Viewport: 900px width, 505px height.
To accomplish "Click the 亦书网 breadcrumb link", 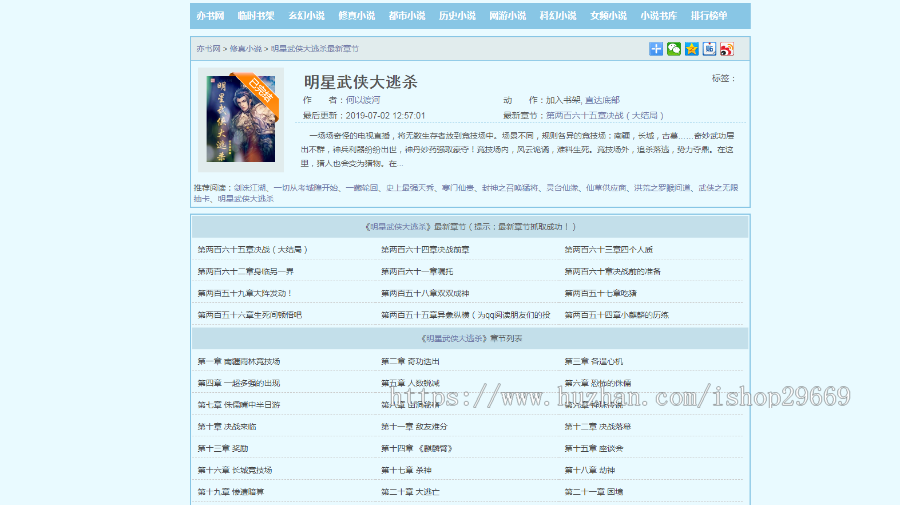I will pyautogui.click(x=208, y=49).
